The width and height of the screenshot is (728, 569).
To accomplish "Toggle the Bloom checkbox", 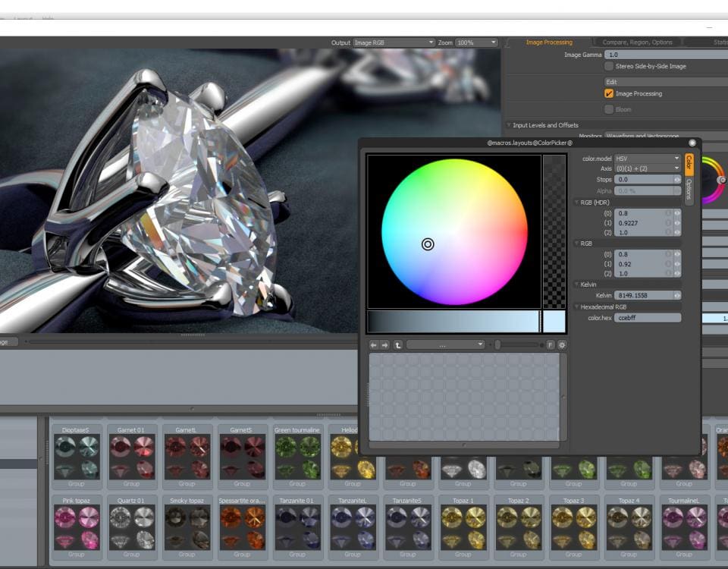I will pos(609,109).
